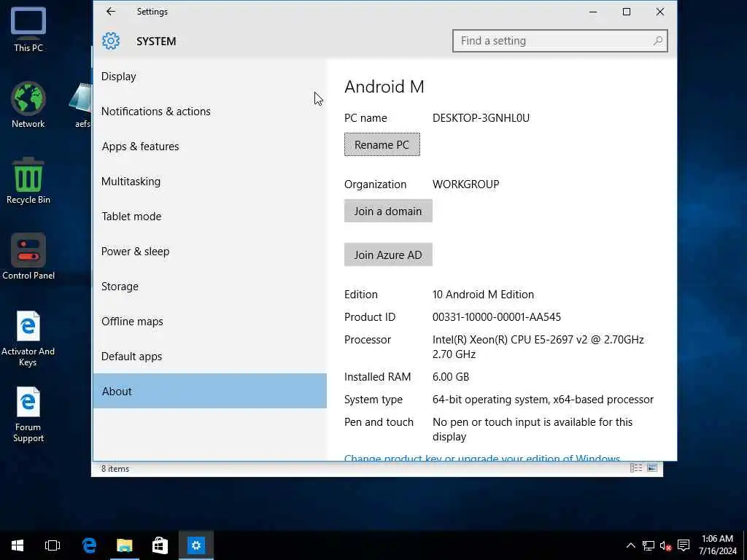Click the WORKGROUP organization value
This screenshot has width=747, height=560.
pyautogui.click(x=465, y=184)
